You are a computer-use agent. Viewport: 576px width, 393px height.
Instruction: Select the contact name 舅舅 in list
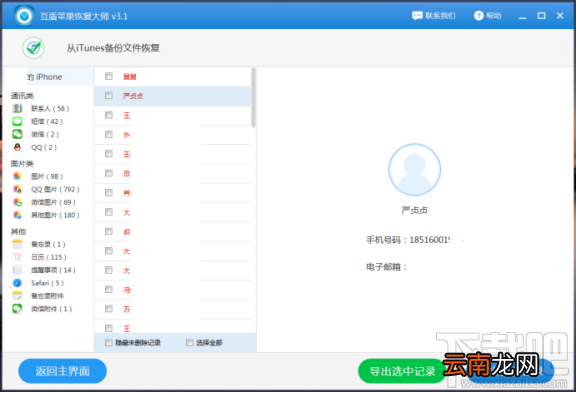[130, 76]
